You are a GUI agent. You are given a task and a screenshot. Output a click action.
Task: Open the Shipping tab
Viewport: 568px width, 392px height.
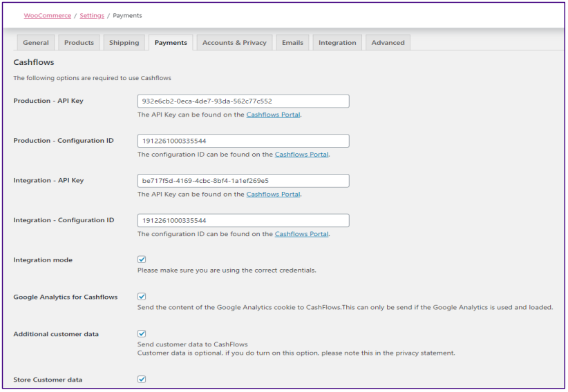(124, 43)
